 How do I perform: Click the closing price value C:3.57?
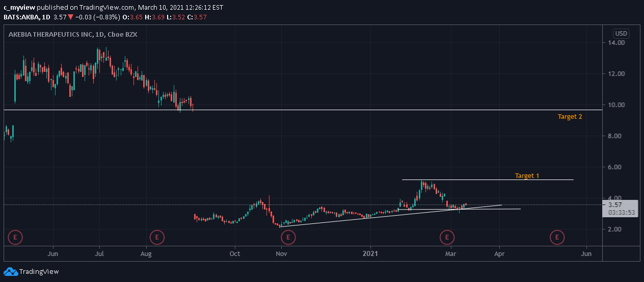[197, 17]
